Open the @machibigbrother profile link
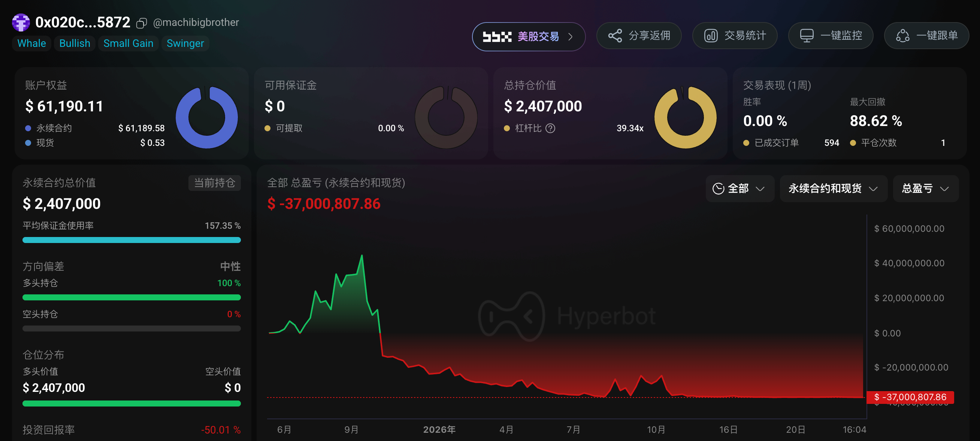 (x=196, y=22)
